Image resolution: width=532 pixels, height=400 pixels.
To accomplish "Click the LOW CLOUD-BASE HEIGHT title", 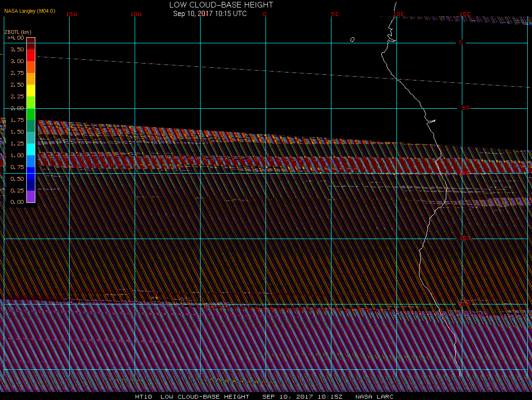I will pos(221,5).
